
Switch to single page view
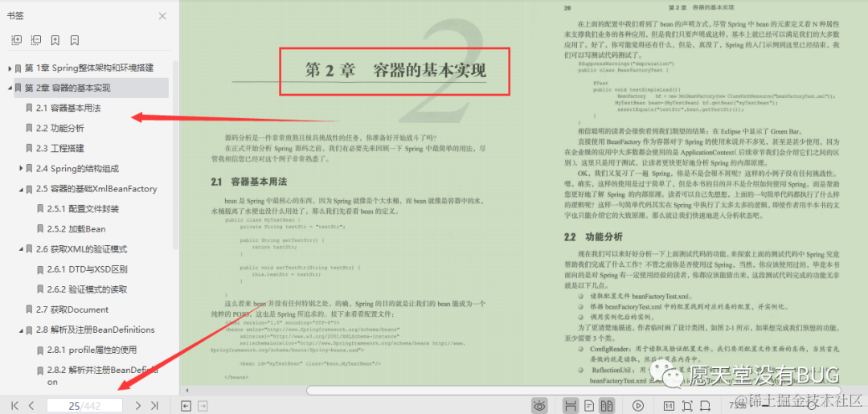pyautogui.click(x=590, y=406)
